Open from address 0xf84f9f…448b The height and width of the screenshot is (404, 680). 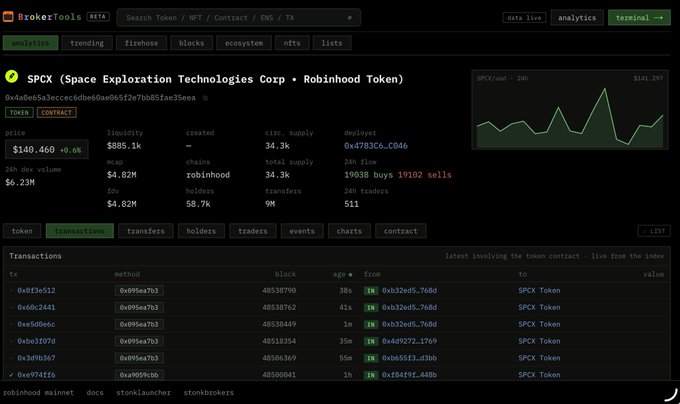[409, 375]
